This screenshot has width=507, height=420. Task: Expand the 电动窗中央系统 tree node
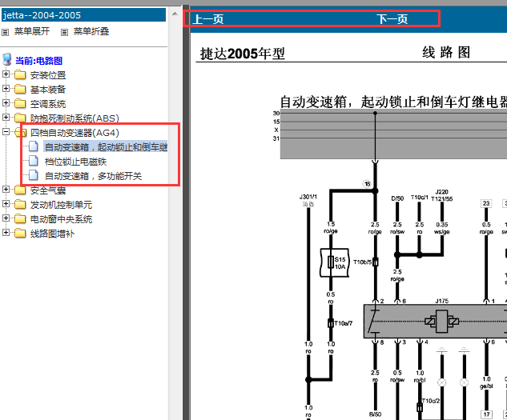(6, 218)
